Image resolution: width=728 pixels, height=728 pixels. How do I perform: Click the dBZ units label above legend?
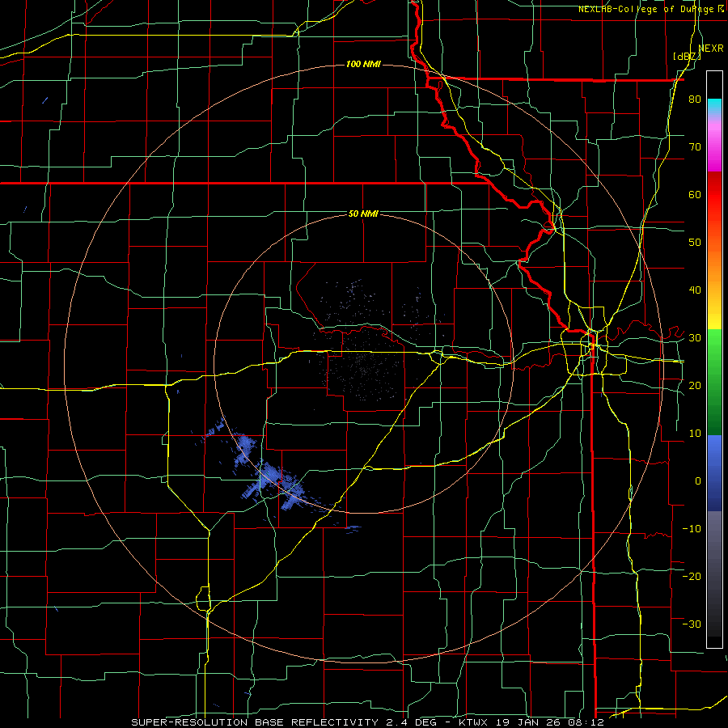[x=687, y=57]
